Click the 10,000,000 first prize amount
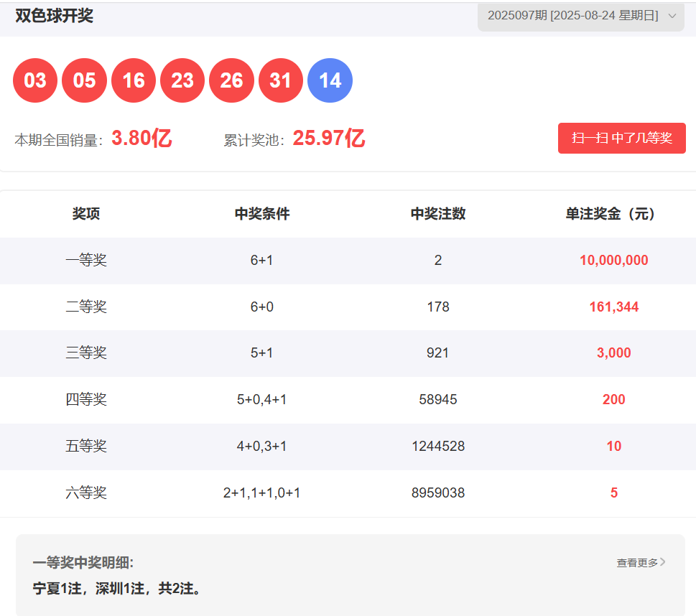This screenshot has height=616, width=696. 613,261
